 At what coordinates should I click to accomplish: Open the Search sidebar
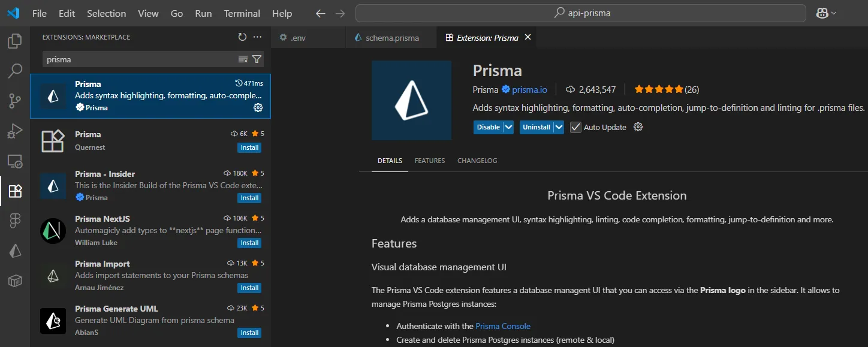tap(15, 71)
